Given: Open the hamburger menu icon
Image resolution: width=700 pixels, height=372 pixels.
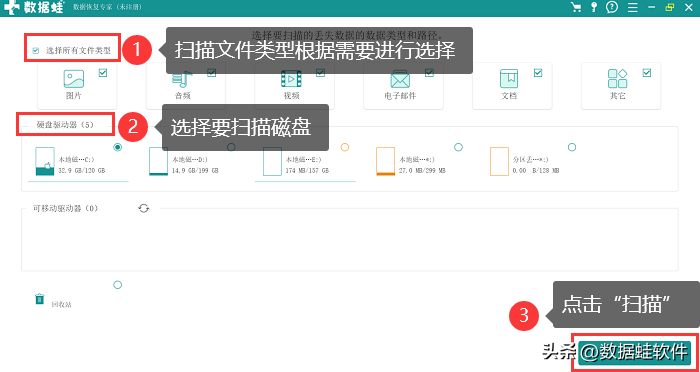Looking at the screenshot, I should [632, 7].
